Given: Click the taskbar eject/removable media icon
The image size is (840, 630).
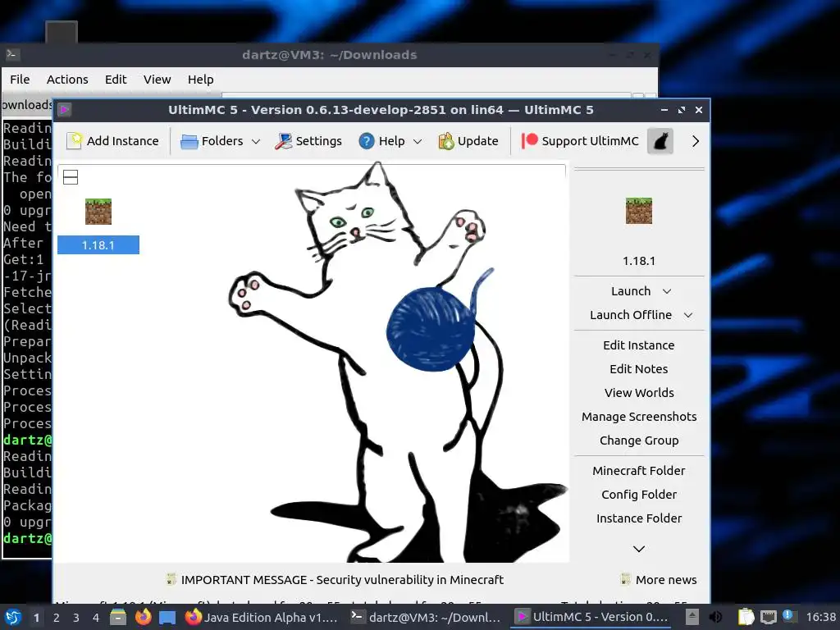Looking at the screenshot, I should [692, 617].
